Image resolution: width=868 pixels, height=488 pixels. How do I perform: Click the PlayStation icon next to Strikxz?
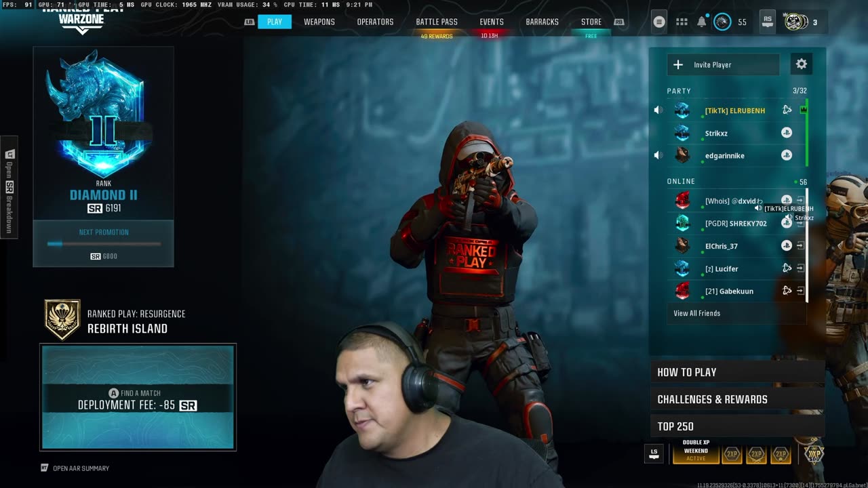click(x=787, y=133)
